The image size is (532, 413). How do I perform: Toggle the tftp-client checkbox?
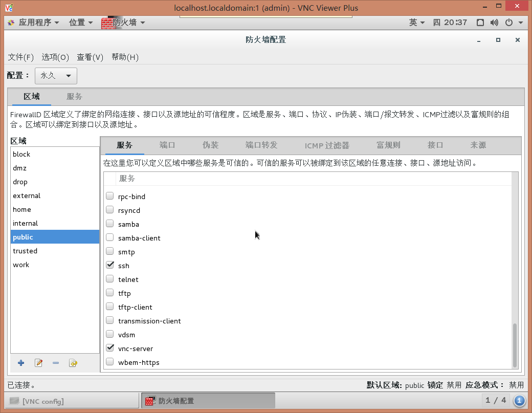[x=109, y=307]
